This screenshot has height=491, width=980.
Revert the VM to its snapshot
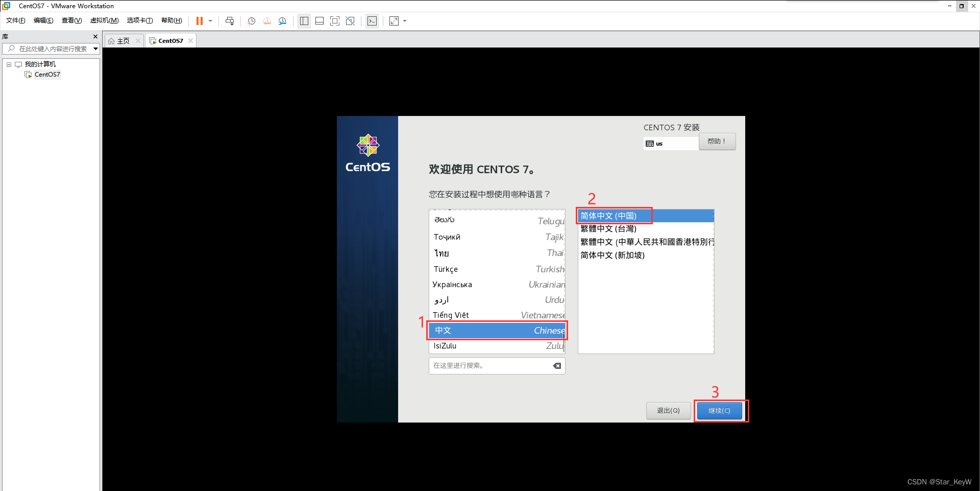[267, 21]
